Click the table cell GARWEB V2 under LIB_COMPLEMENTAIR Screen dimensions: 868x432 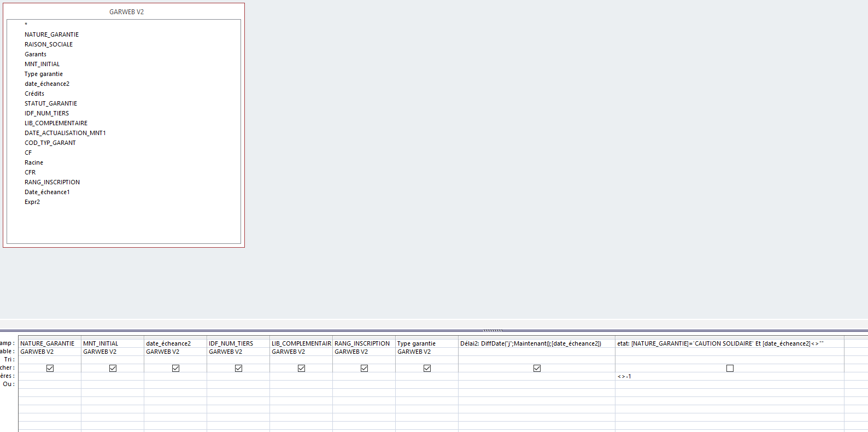pos(301,352)
